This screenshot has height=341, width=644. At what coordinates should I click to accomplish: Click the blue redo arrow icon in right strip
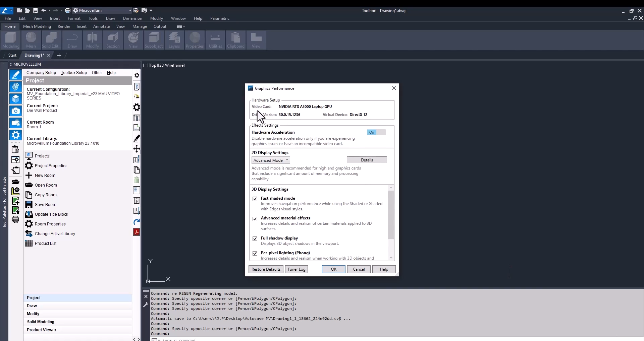(137, 222)
